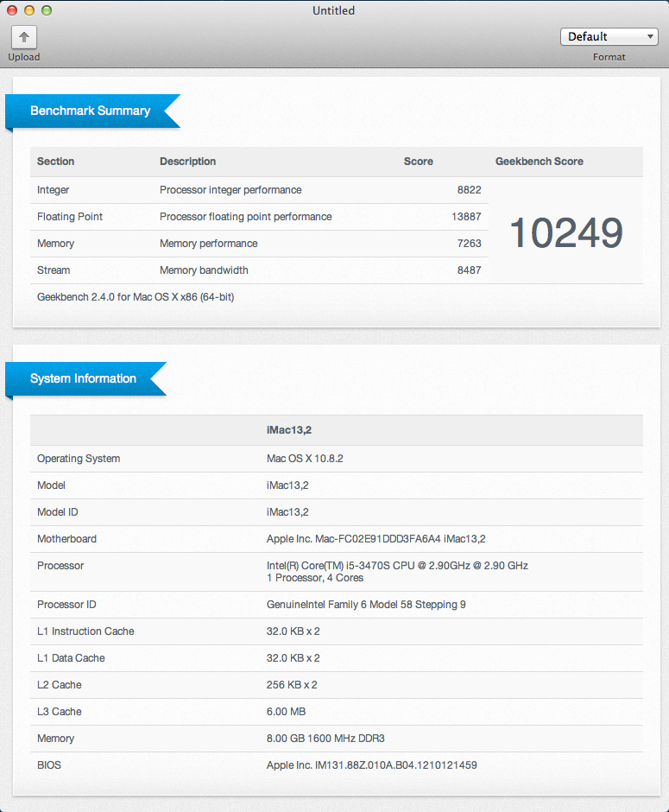Click the Integer score value 8822
Screen dimensions: 669x812
[x=469, y=190]
